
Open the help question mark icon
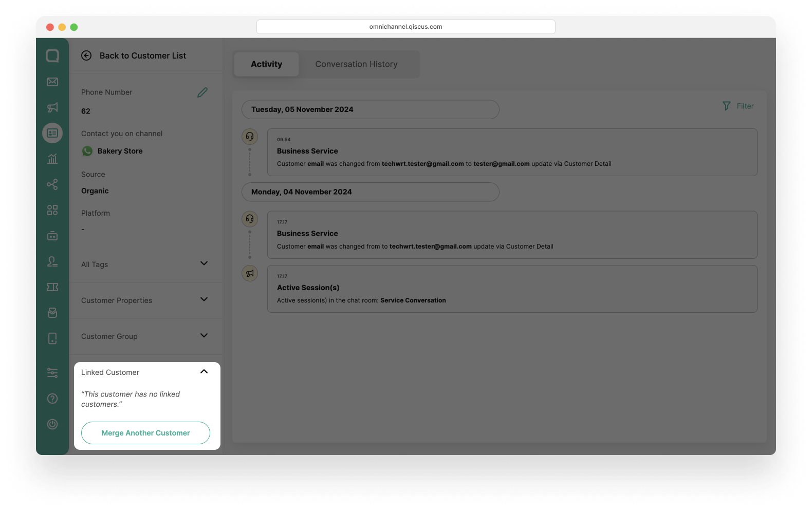pyautogui.click(x=52, y=399)
